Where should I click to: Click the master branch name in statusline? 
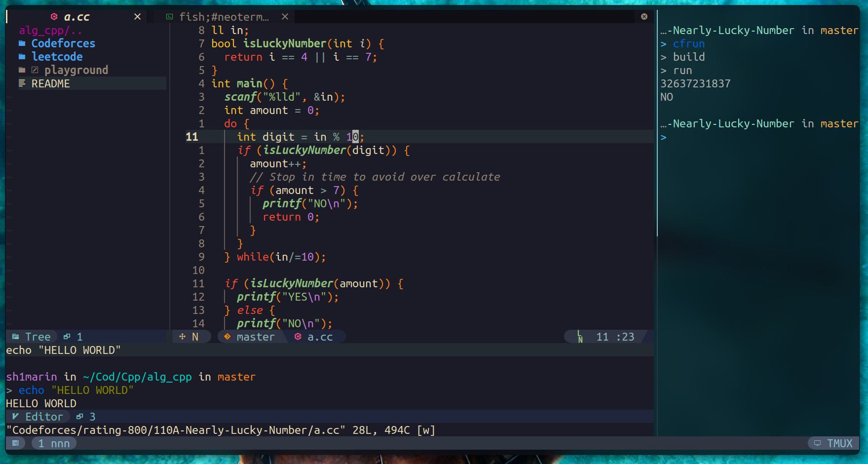[x=256, y=337]
